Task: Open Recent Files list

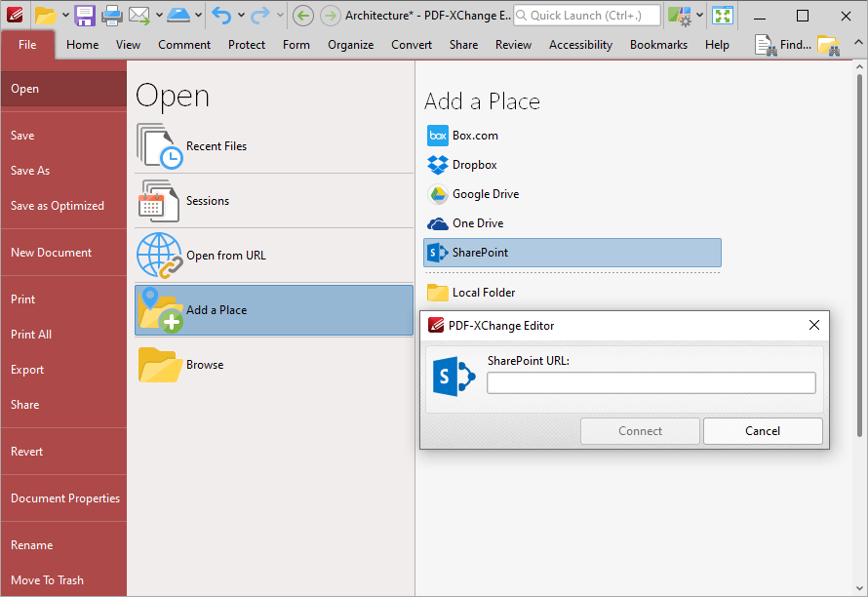Action: (x=273, y=146)
